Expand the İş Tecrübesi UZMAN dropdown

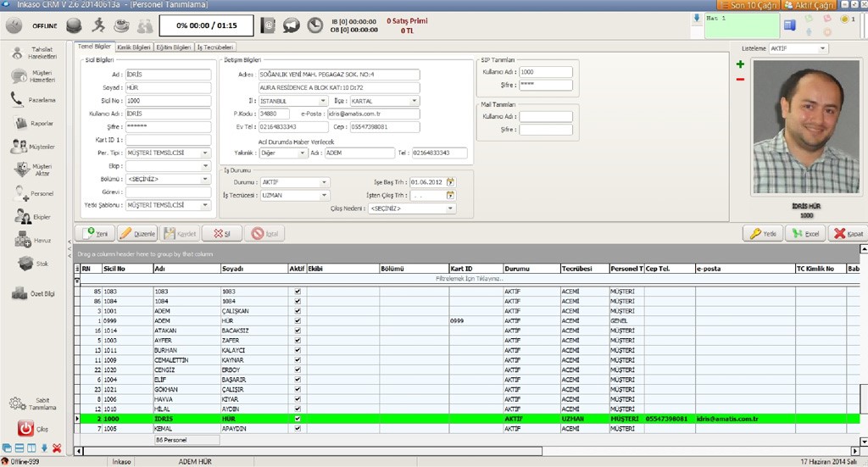[x=325, y=195]
